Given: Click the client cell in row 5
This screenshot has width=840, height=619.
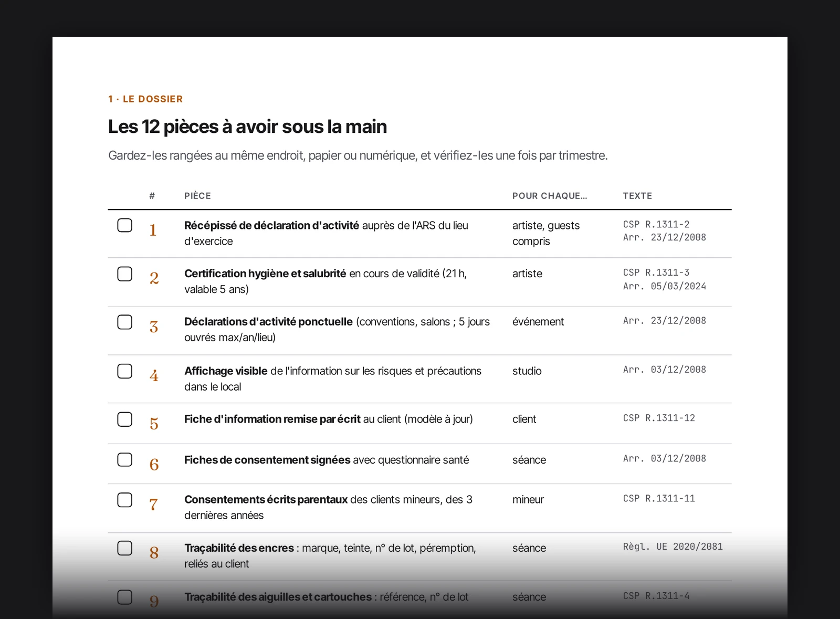Looking at the screenshot, I should pyautogui.click(x=524, y=419).
